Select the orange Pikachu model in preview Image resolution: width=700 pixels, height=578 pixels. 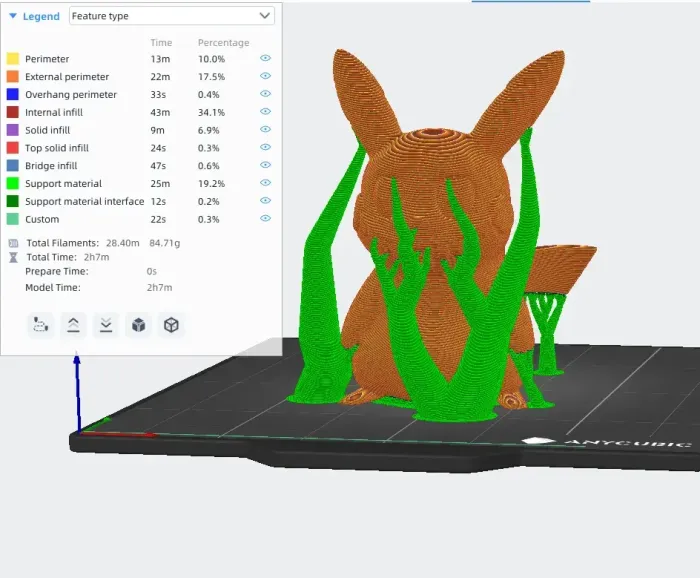pos(435,179)
